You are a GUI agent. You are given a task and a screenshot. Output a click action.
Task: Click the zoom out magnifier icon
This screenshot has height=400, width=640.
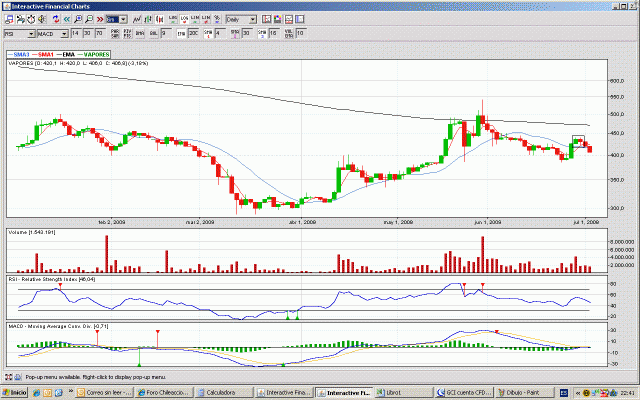(89, 19)
